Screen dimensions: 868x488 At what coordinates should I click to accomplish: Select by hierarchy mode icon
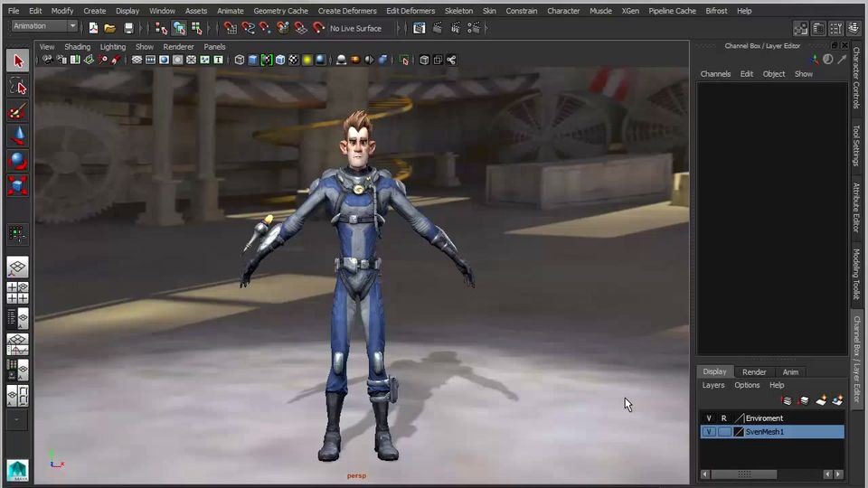click(161, 28)
